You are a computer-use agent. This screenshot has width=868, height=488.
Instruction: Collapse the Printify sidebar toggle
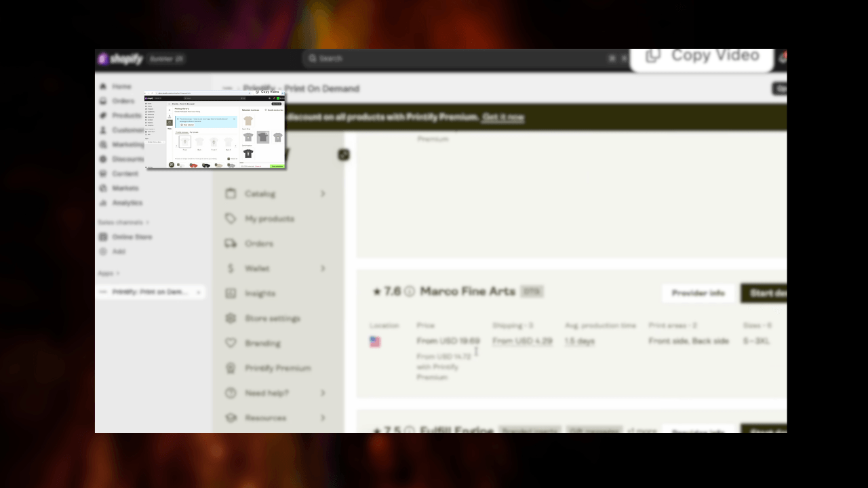[x=344, y=155]
